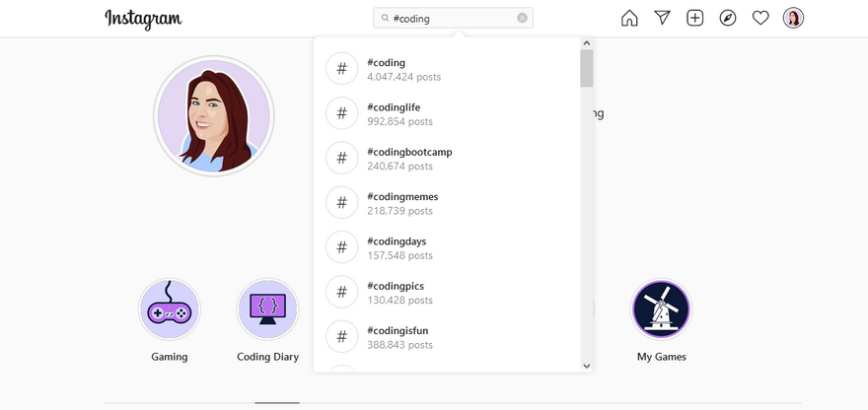The image size is (868, 410).
Task: View the My Games highlight
Action: [661, 309]
